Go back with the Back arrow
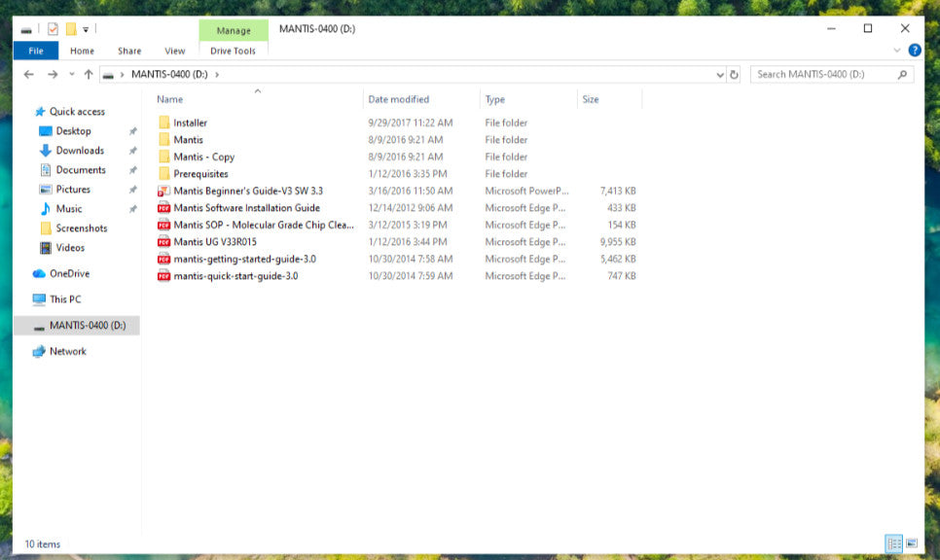The height and width of the screenshot is (560, 940). click(x=29, y=74)
